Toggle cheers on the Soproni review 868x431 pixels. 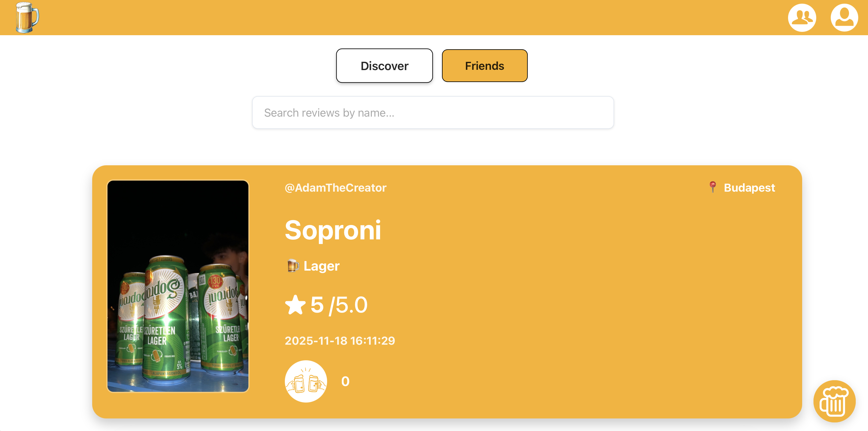click(x=306, y=381)
